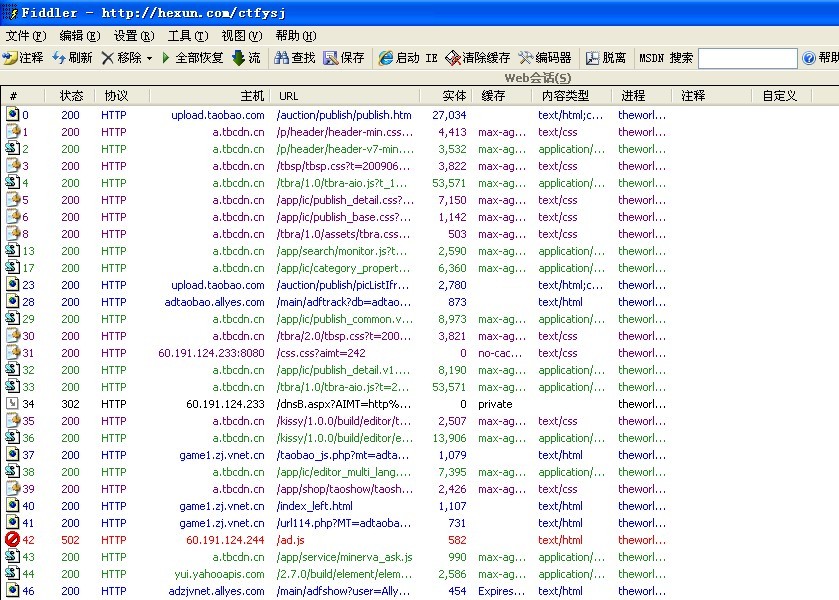
Task: Sort by the 状态 column header
Action: point(71,96)
